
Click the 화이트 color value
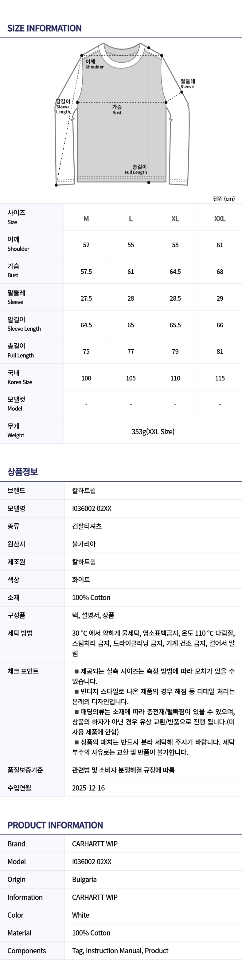point(81,580)
